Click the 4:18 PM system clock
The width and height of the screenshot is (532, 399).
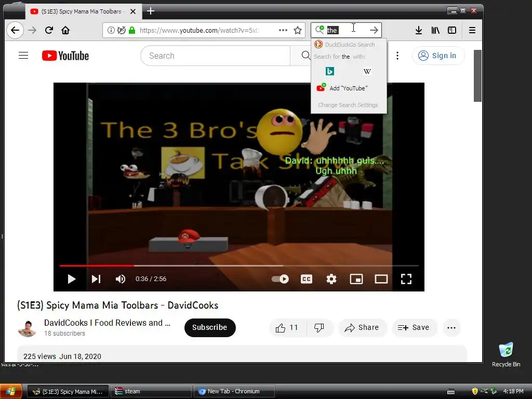coord(513,391)
